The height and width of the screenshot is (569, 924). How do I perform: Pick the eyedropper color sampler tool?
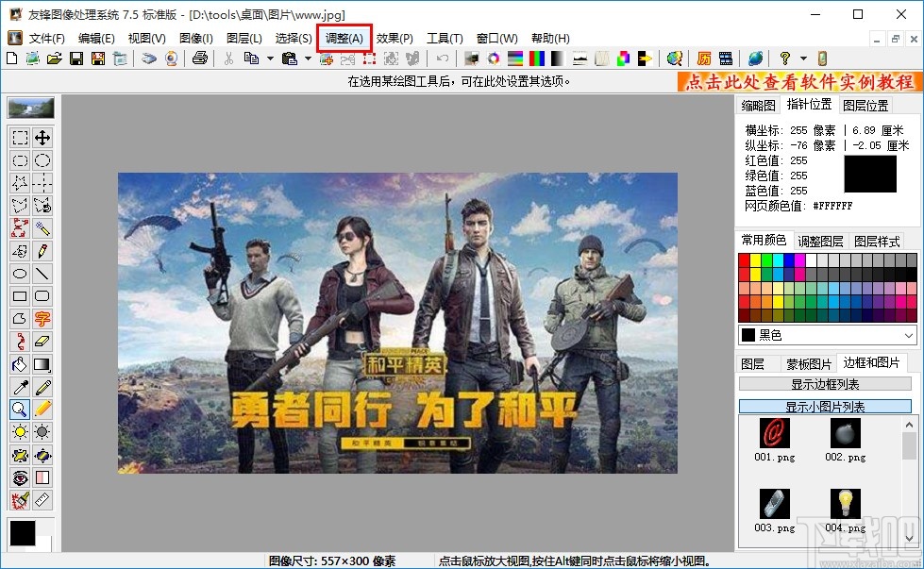20,386
